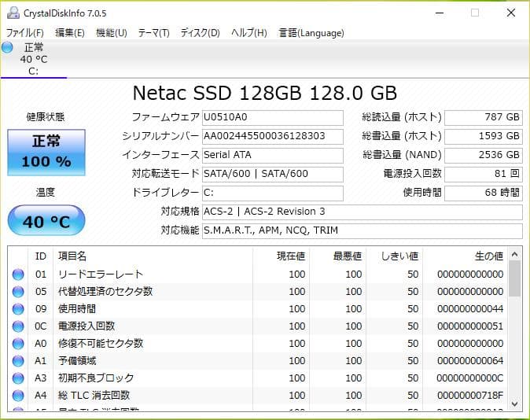Click status orb for 01 リードエラーレート row
Screen dimensions: 530x420
[18, 274]
